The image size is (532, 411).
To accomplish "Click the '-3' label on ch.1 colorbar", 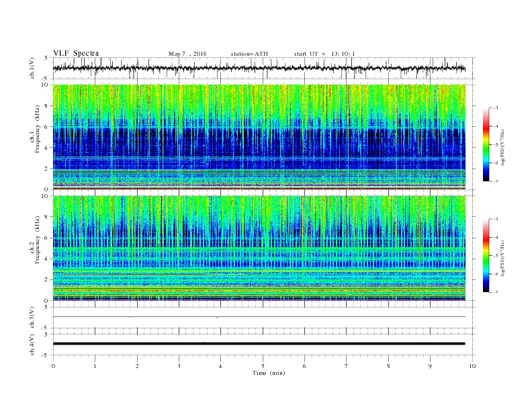I will point(496,108).
